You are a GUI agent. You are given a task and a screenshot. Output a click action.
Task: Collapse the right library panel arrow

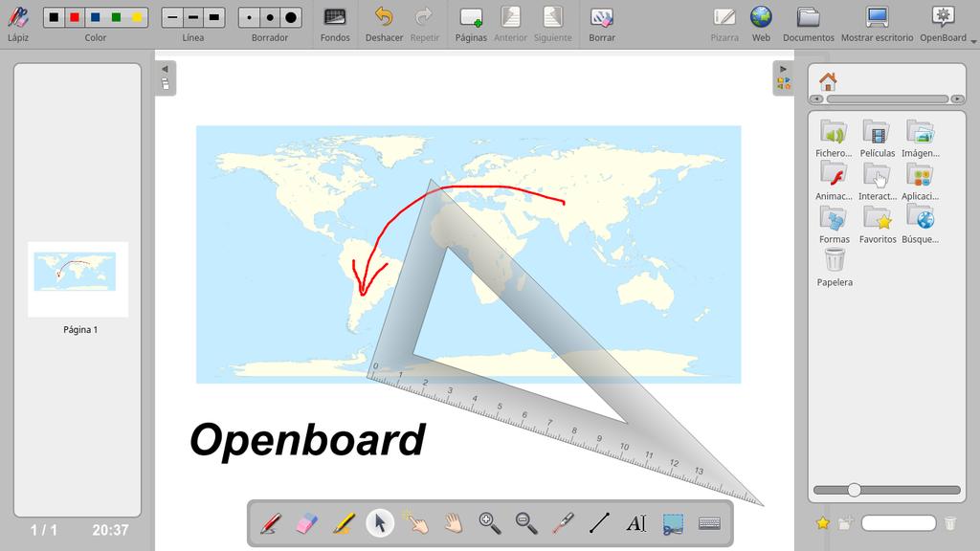pos(783,69)
